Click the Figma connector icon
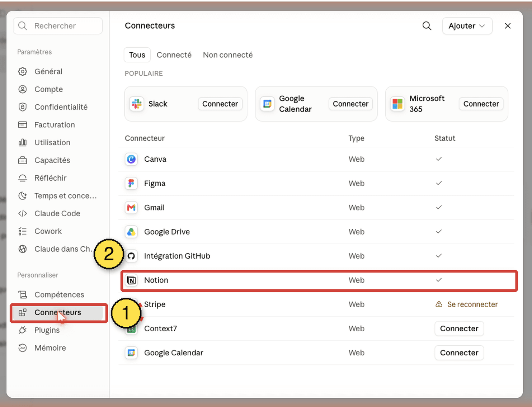532x407 pixels. [x=131, y=183]
